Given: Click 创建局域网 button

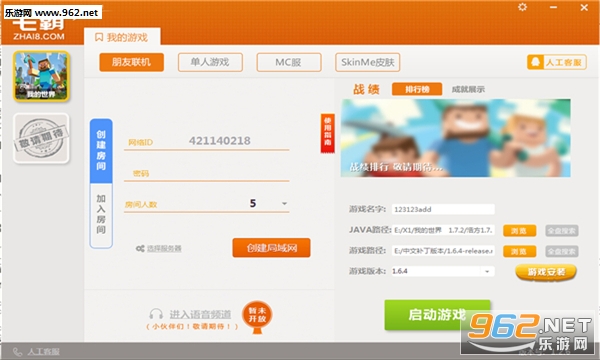Looking at the screenshot, I should 271,248.
